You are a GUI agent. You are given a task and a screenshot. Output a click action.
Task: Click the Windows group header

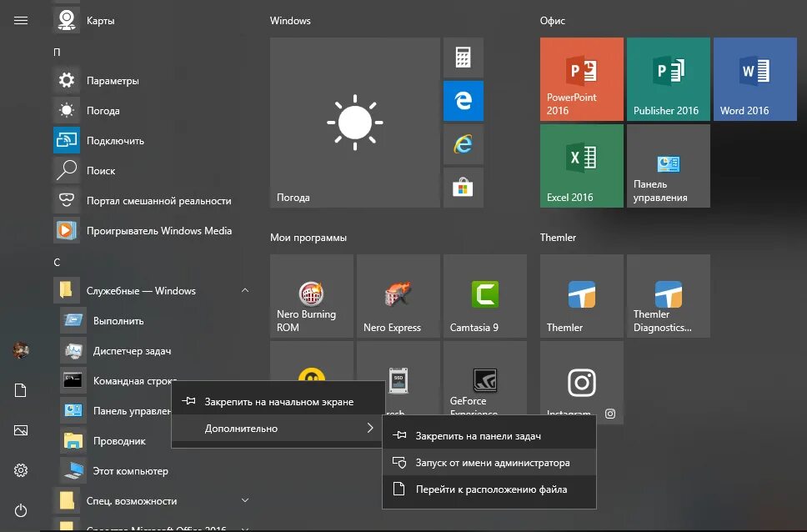[290, 21]
